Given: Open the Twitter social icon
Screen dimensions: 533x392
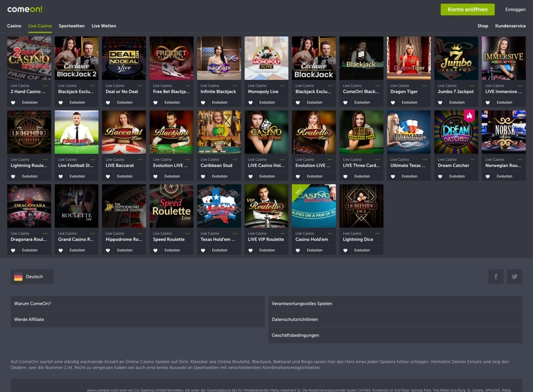Looking at the screenshot, I should coord(515,276).
